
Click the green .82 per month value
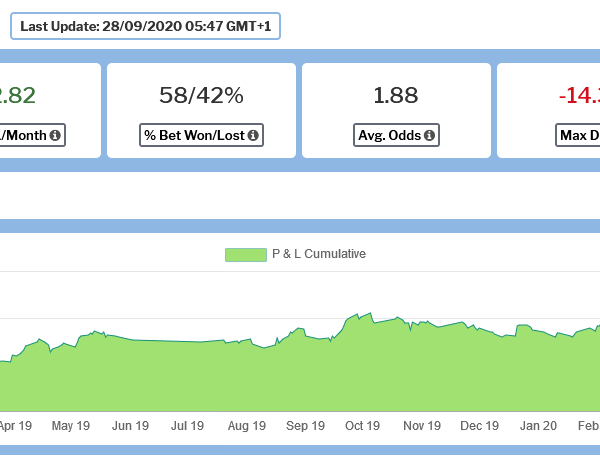pos(18,95)
